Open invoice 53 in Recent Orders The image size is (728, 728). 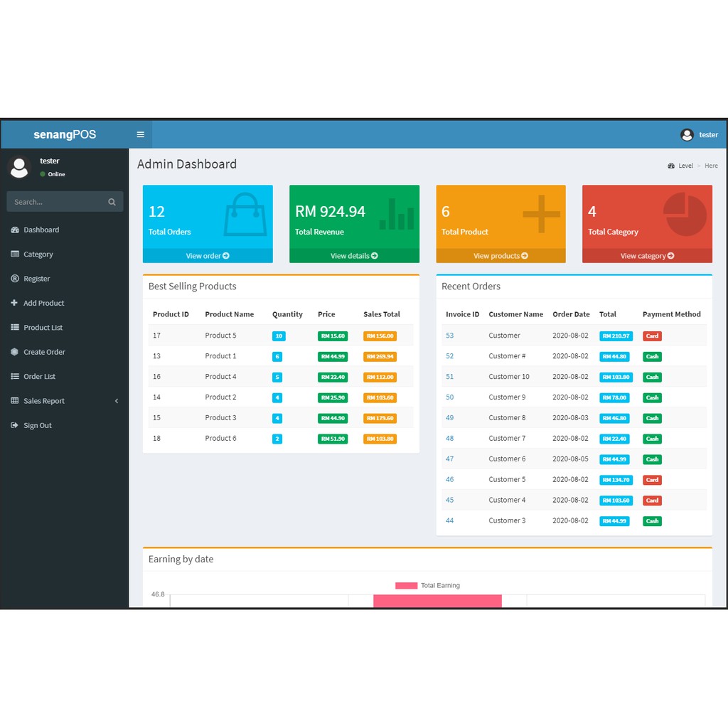tap(449, 336)
